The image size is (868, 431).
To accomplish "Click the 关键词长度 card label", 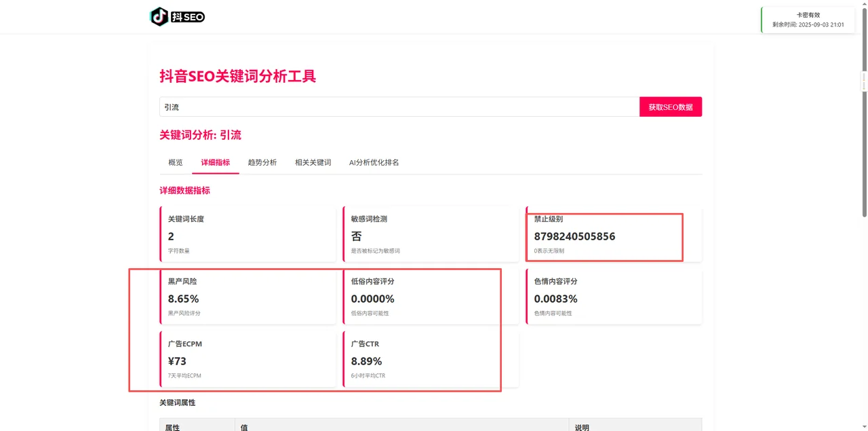I will pyautogui.click(x=186, y=219).
